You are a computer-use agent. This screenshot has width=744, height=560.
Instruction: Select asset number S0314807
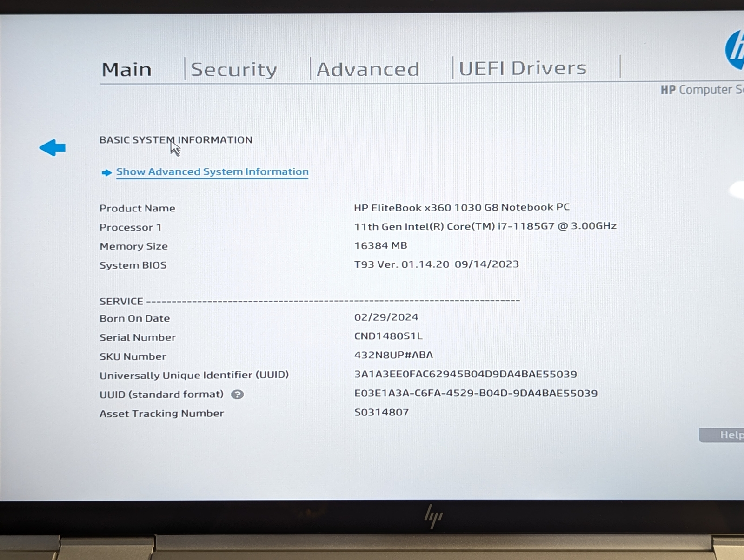point(381,412)
